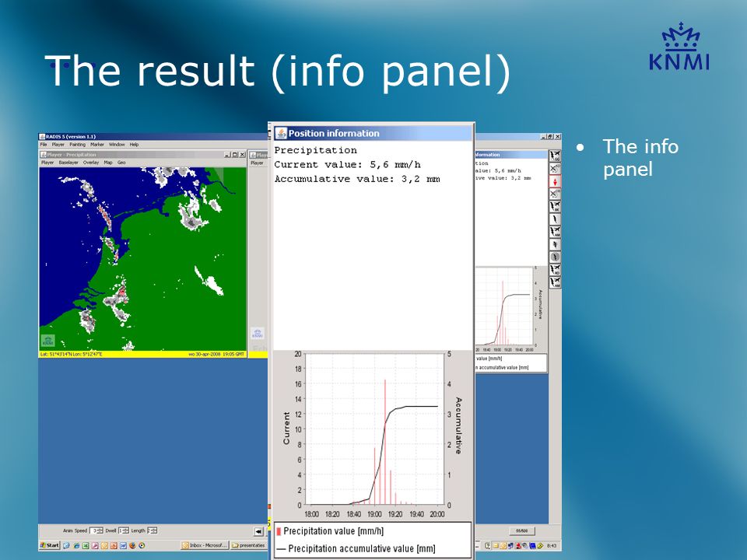Click 'Precipitation value [mm/h]' legend entry
The height and width of the screenshot is (560, 747).
(334, 531)
